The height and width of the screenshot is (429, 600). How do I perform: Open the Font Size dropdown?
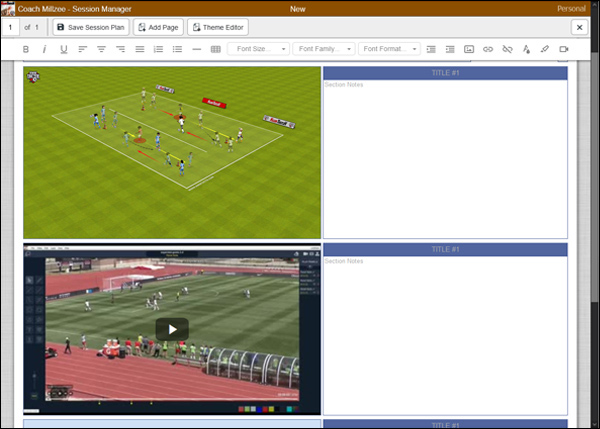pos(259,49)
